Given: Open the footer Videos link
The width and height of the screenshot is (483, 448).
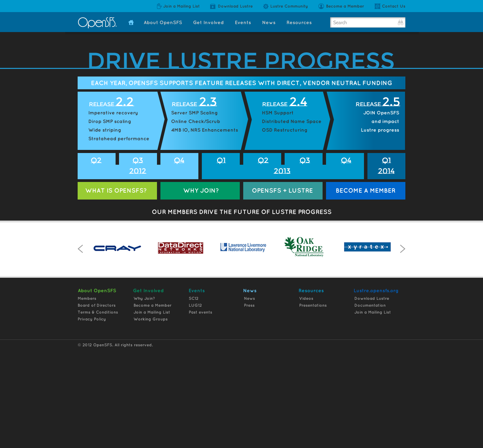Looking at the screenshot, I should click(x=306, y=298).
